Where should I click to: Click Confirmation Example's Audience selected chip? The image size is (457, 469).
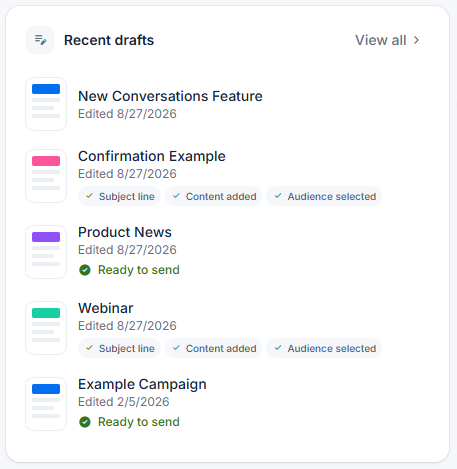(x=324, y=196)
